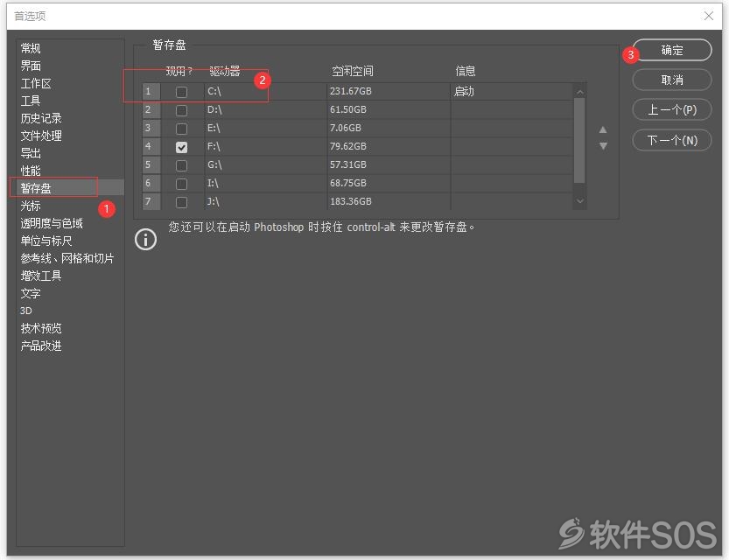Go to 技术预览 preferences
This screenshot has width=729, height=560.
point(41,329)
